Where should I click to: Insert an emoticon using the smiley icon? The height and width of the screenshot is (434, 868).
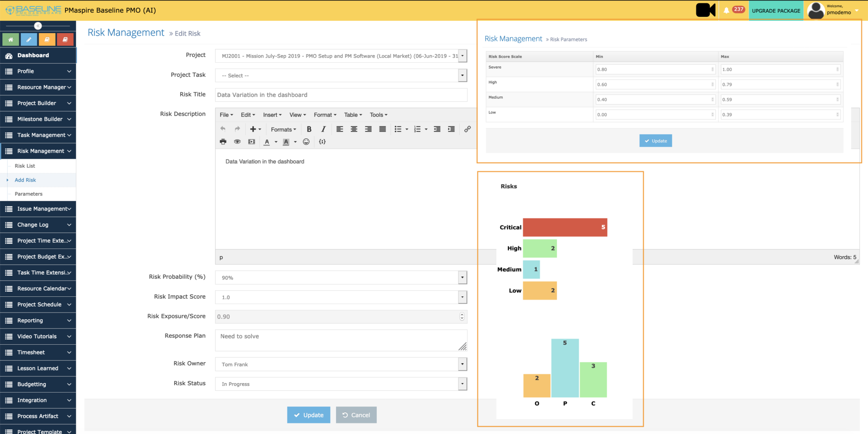[x=306, y=142]
